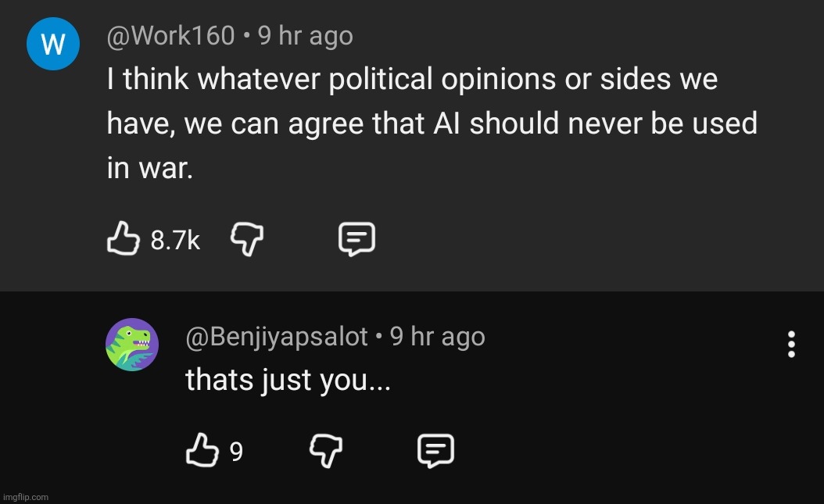Click the line "have, we can agree that AI"

tap(432, 124)
